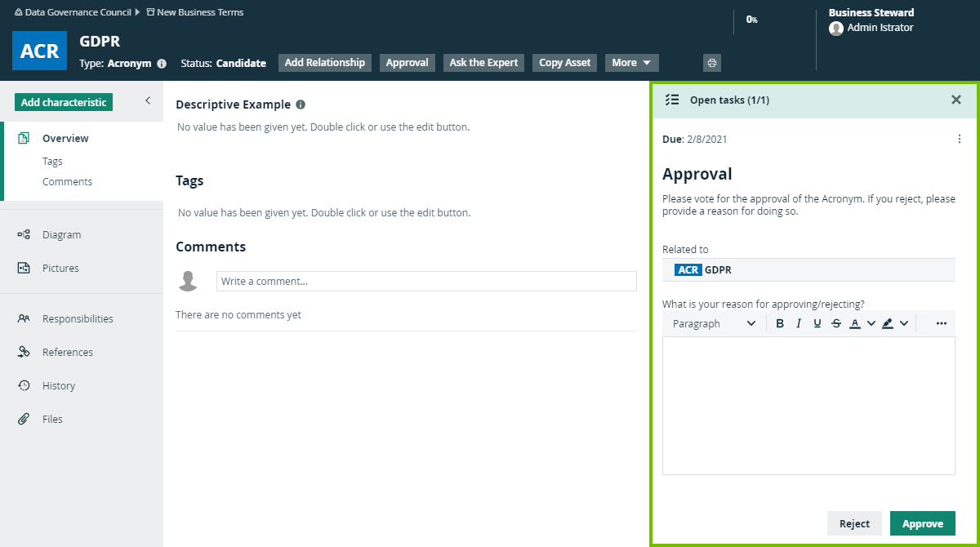Open the three-dot task options menu
The image size is (980, 547).
(x=960, y=139)
